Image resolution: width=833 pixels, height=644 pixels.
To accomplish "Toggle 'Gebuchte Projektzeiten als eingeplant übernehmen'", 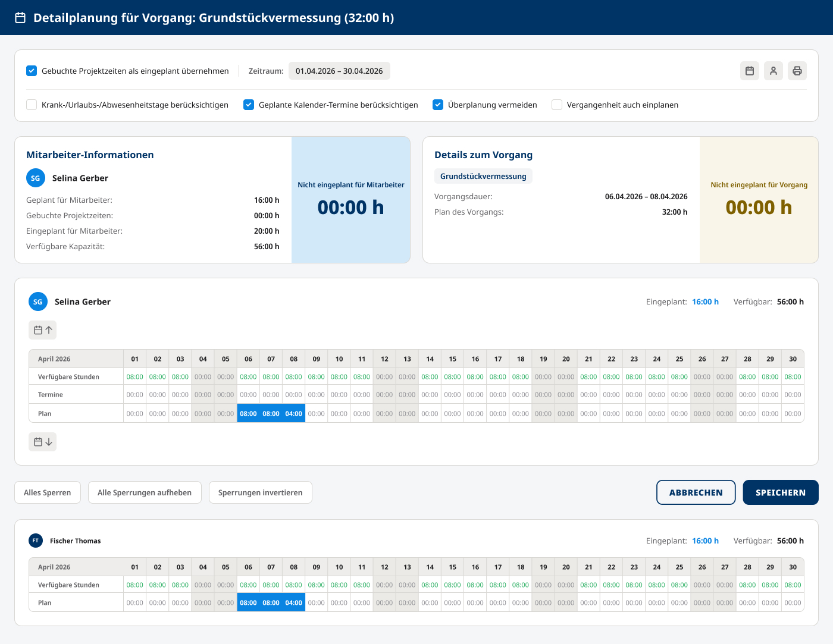I will click(32, 71).
